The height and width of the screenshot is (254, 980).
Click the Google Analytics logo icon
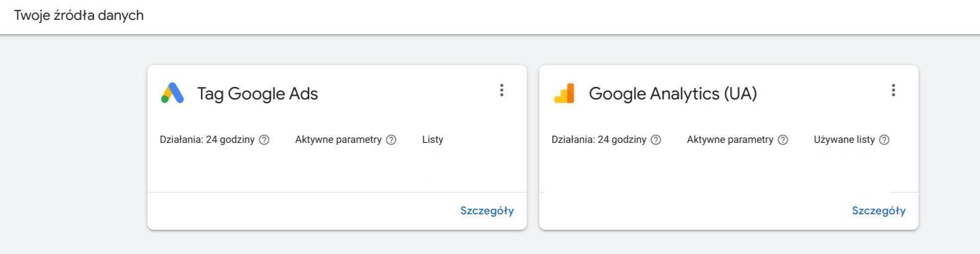[564, 93]
